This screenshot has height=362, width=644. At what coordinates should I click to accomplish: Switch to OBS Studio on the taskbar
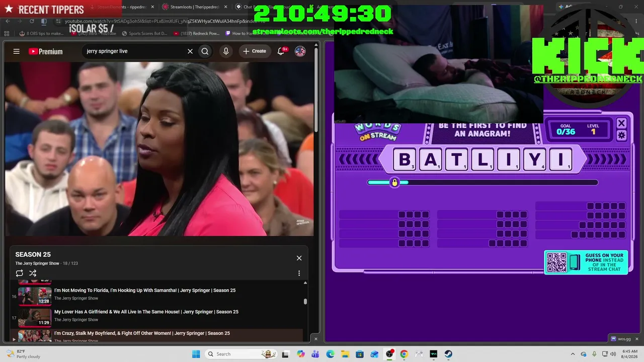[x=389, y=354]
